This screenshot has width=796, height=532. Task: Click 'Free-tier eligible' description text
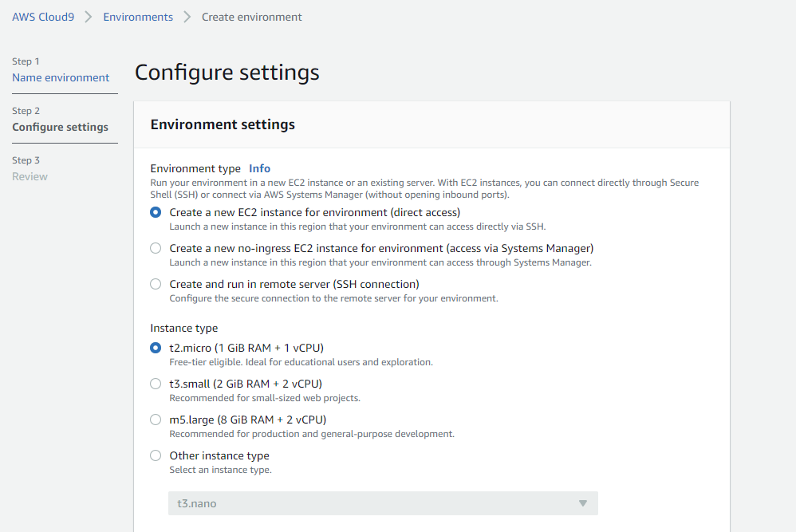[301, 362]
